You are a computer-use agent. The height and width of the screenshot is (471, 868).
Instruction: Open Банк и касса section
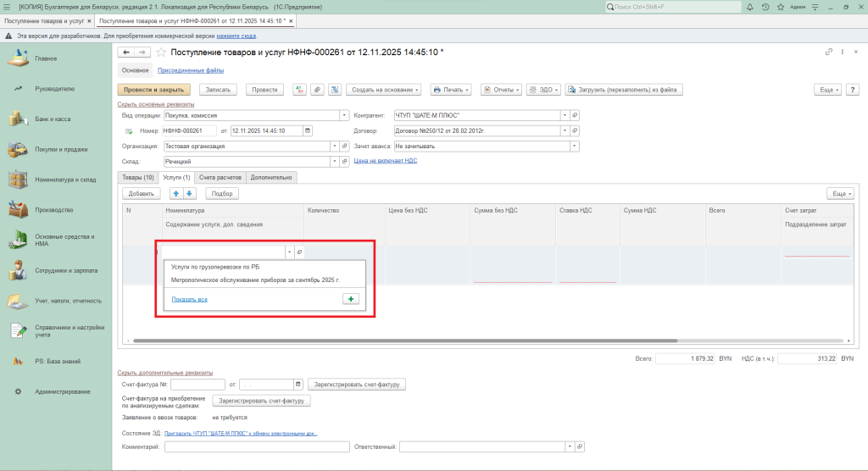pyautogui.click(x=53, y=119)
